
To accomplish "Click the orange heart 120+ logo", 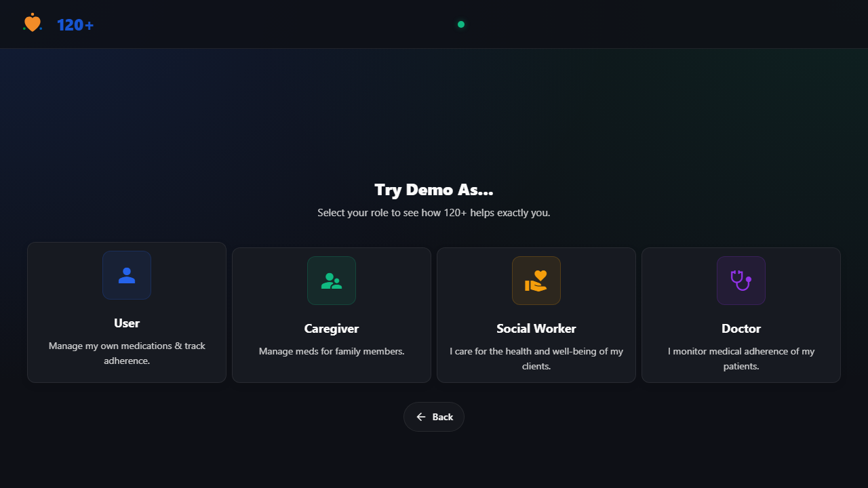I will (32, 23).
